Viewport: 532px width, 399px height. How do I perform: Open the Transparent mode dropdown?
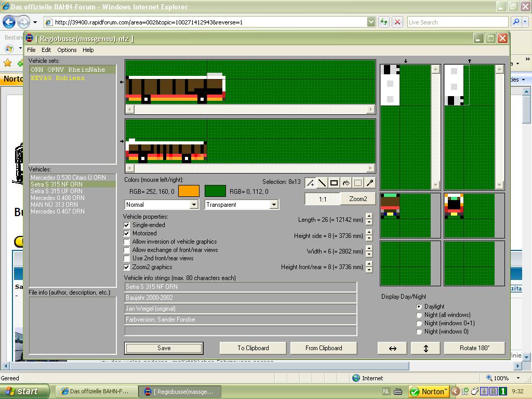click(274, 205)
